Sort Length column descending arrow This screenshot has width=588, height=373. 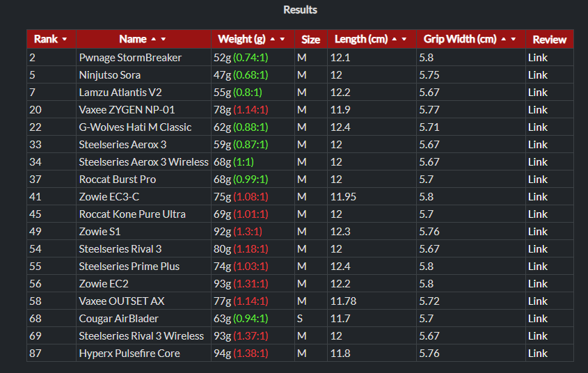[x=404, y=39]
